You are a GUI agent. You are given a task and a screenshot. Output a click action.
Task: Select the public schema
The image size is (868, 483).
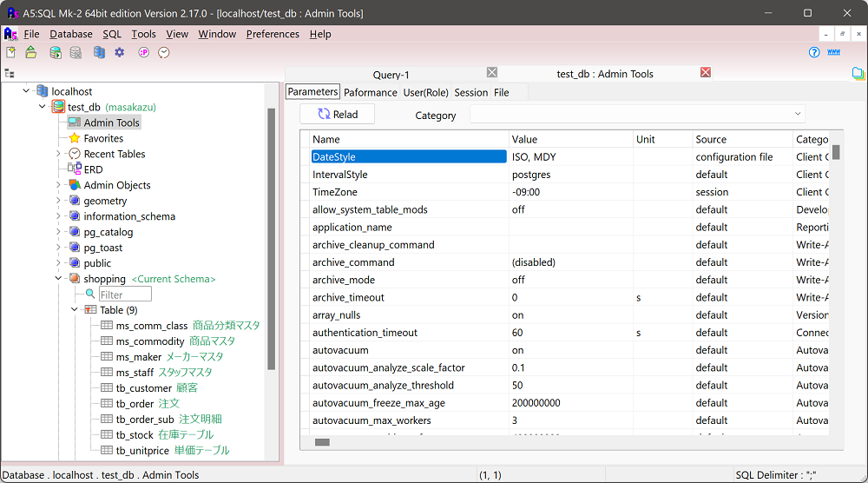97,263
